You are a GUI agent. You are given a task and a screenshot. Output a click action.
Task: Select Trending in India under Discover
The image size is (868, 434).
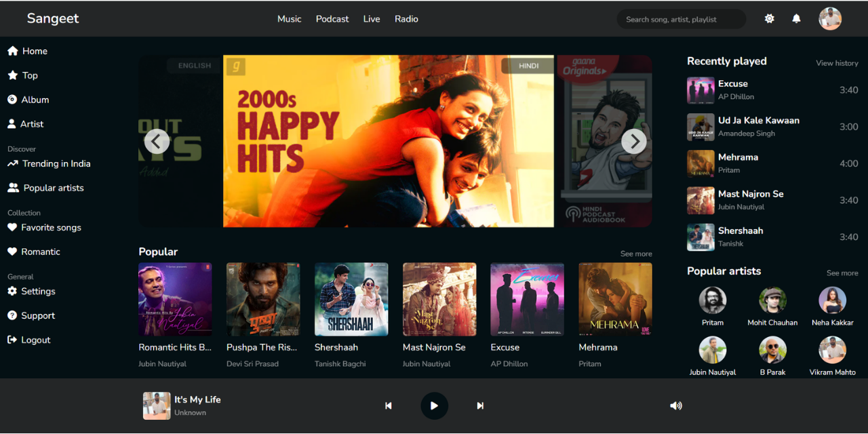tap(49, 163)
